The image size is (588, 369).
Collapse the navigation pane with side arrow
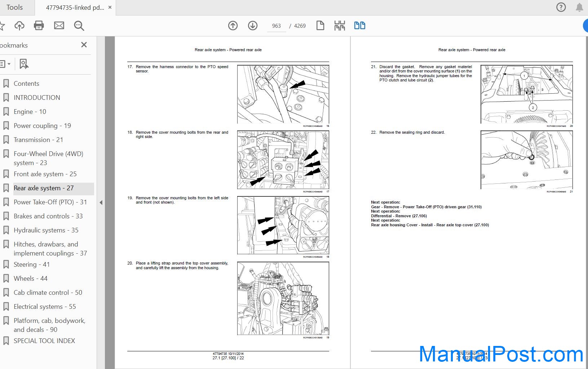coord(101,203)
